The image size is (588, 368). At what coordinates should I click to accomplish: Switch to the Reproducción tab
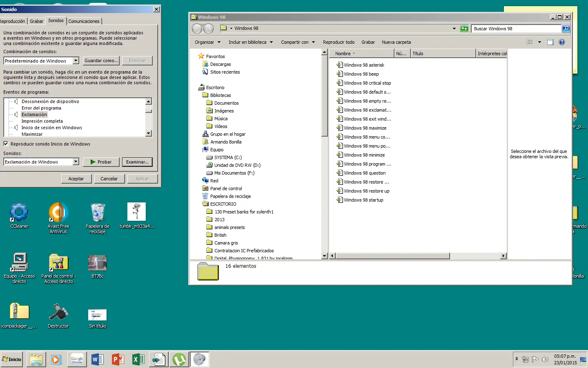coord(13,21)
